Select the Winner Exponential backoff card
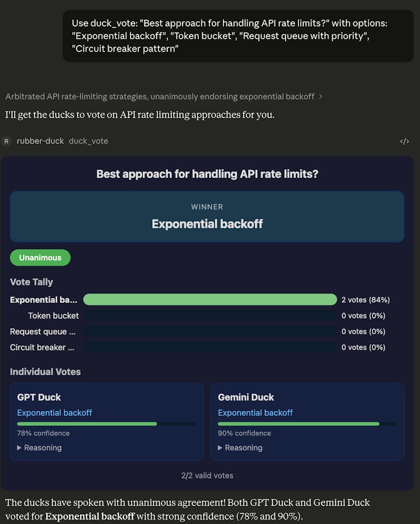420x524 pixels. click(x=207, y=217)
